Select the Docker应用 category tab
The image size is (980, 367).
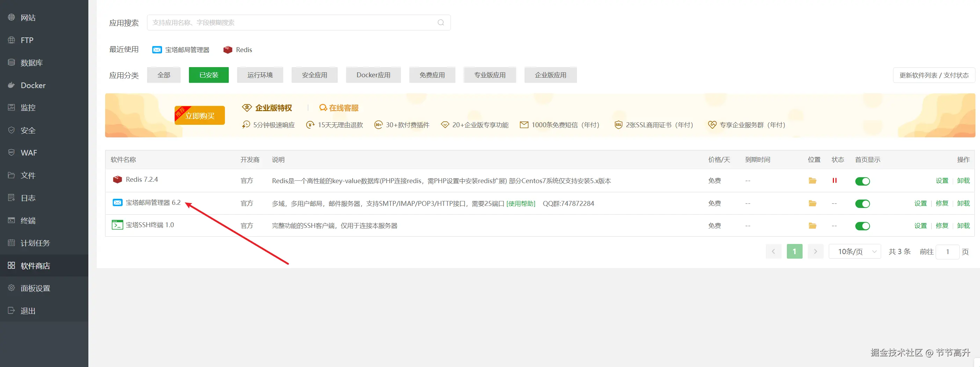[x=374, y=75]
